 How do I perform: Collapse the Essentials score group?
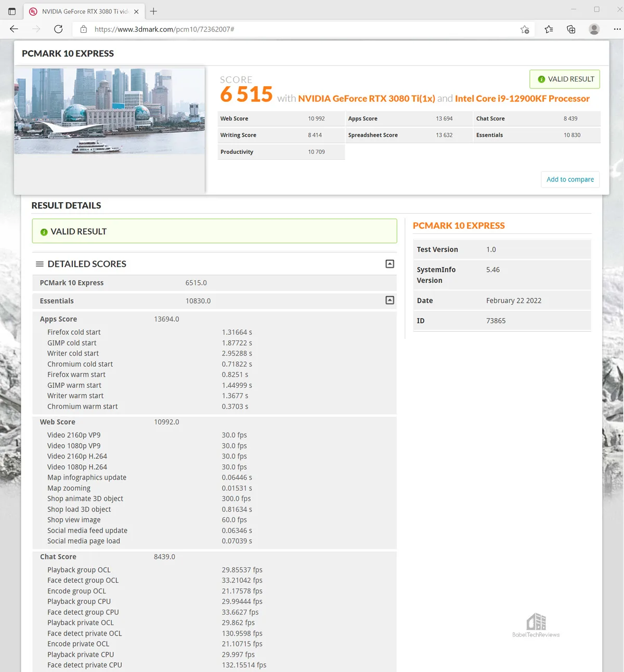pyautogui.click(x=389, y=300)
